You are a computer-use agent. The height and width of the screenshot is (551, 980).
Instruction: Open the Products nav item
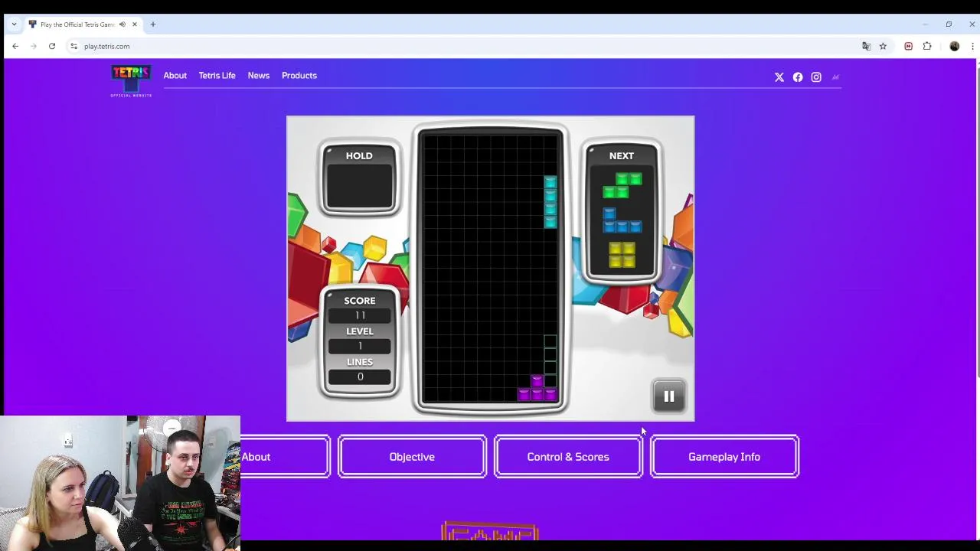299,76
